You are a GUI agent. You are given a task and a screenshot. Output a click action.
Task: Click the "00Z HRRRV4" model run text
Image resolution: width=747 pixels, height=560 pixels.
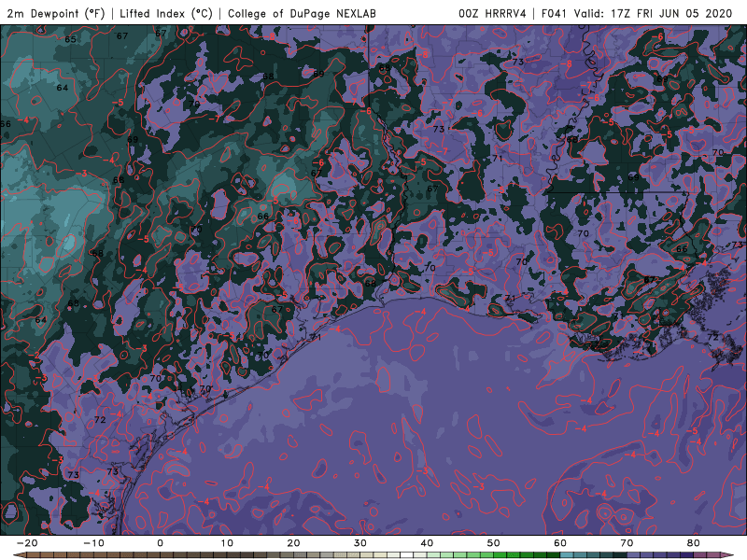coord(492,14)
